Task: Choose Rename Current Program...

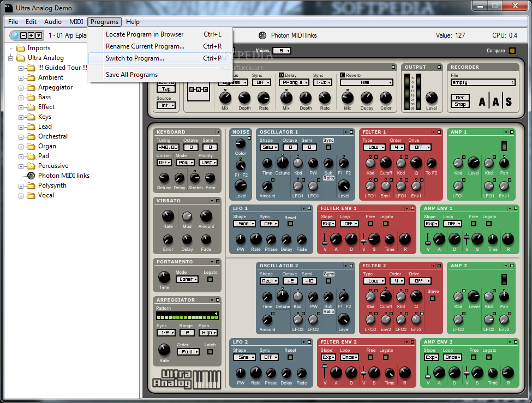Action: click(x=159, y=46)
